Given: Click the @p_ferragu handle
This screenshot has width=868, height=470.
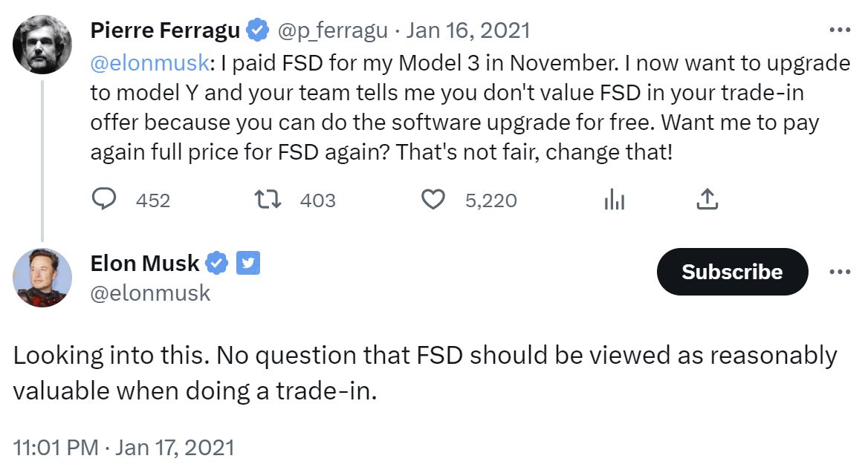Looking at the screenshot, I should tap(332, 30).
